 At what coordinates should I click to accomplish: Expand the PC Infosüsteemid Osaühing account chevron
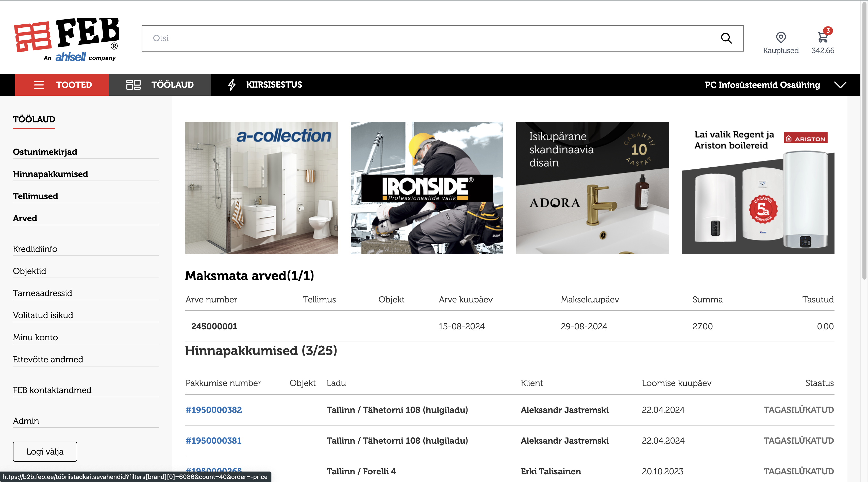pyautogui.click(x=840, y=85)
